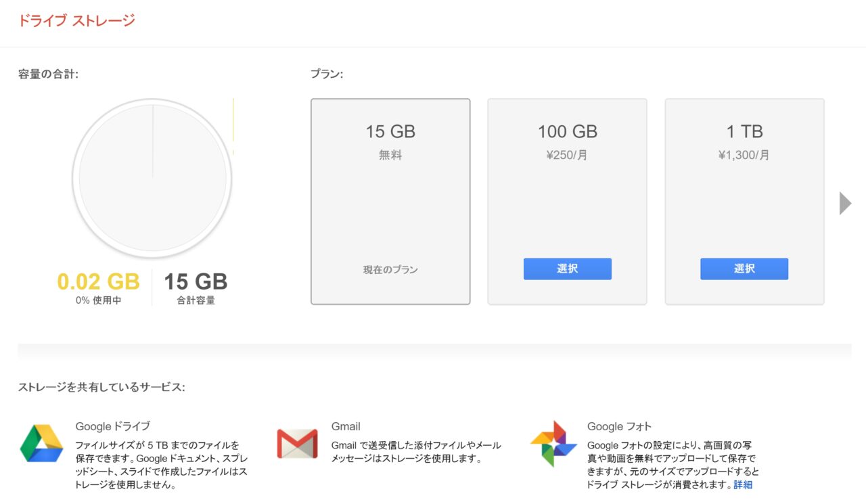Image resolution: width=866 pixels, height=504 pixels.
Task: Click the 1 TB plan card title
Action: 744,131
